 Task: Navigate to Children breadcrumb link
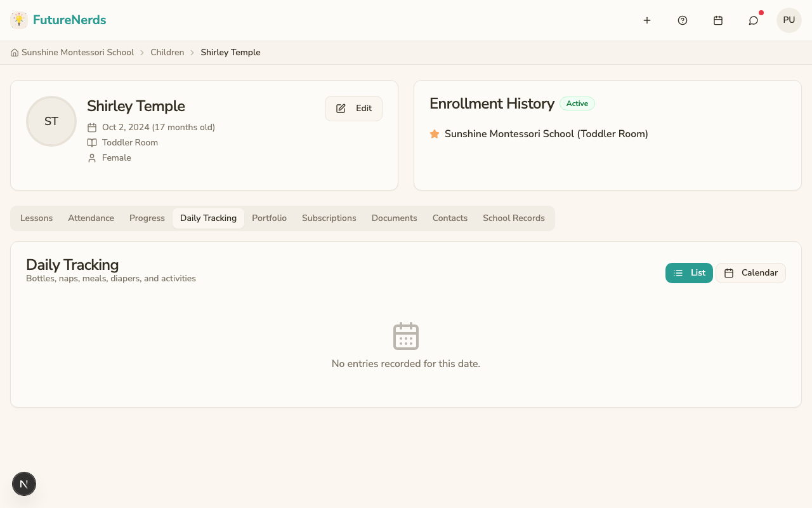167,53
